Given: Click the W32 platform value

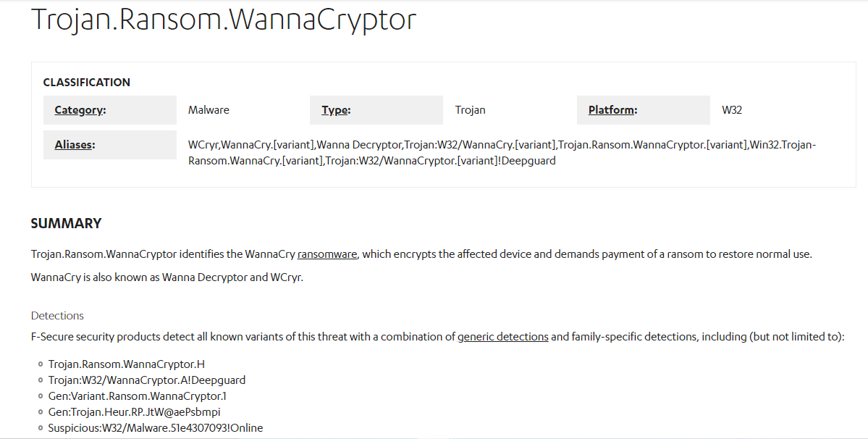Looking at the screenshot, I should click(x=732, y=110).
